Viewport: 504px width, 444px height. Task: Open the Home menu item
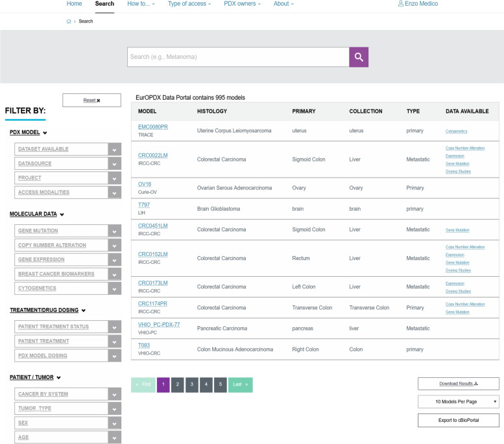coord(74,3)
